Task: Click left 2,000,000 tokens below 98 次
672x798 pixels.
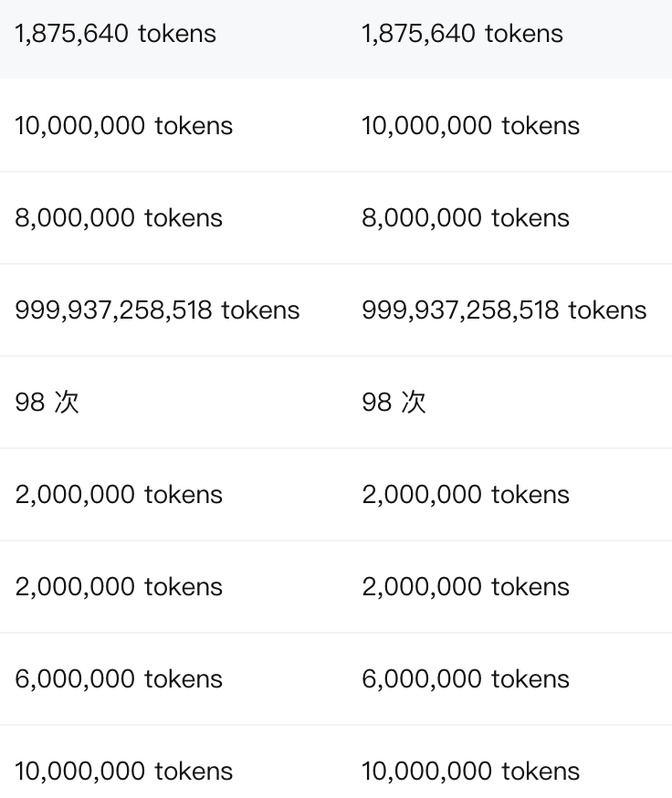Action: tap(119, 495)
